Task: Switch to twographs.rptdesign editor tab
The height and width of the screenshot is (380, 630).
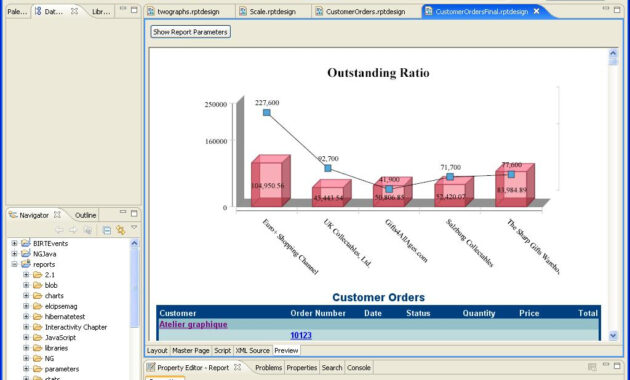Action: point(188,12)
